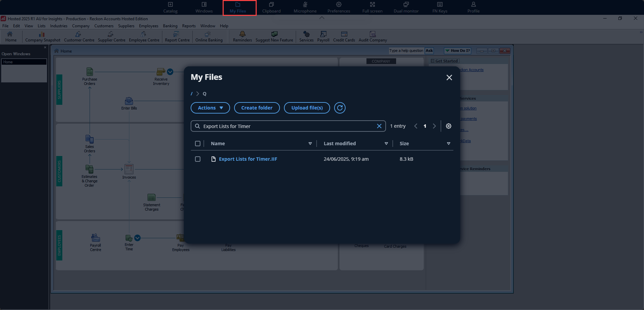Viewport: 644px width, 310px height.
Task: Open Company Snapshot from toolbar
Action: (43, 37)
